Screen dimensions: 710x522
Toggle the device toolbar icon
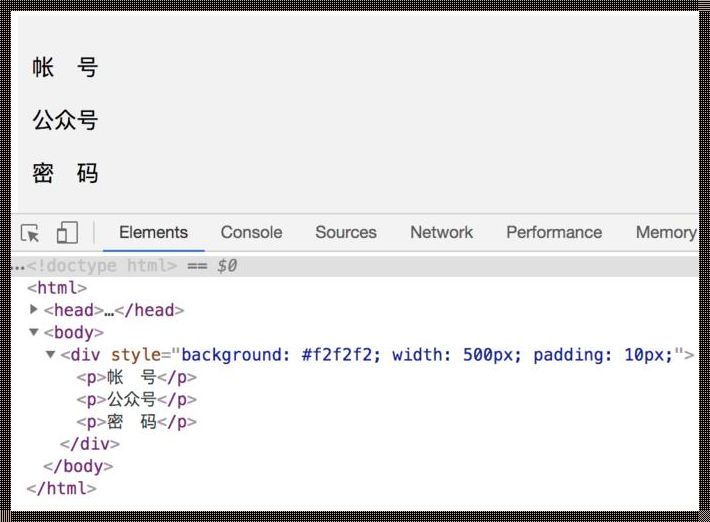[67, 233]
